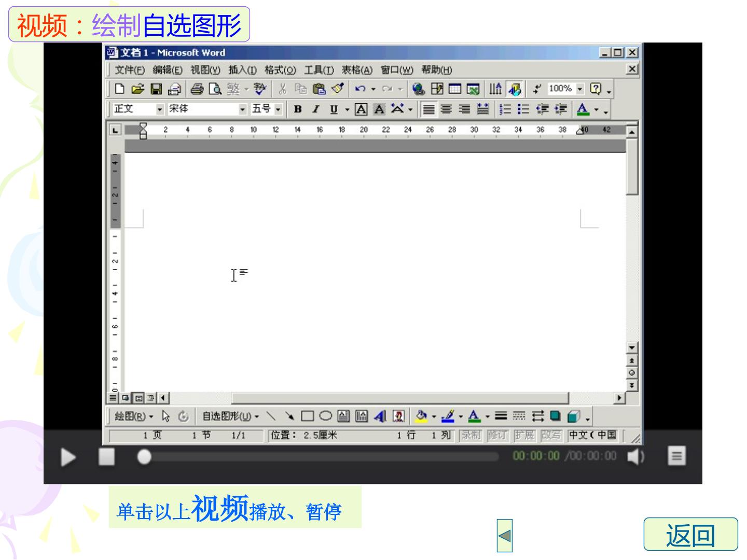Click the Print icon in toolbar
This screenshot has width=747, height=560.
pyautogui.click(x=197, y=89)
